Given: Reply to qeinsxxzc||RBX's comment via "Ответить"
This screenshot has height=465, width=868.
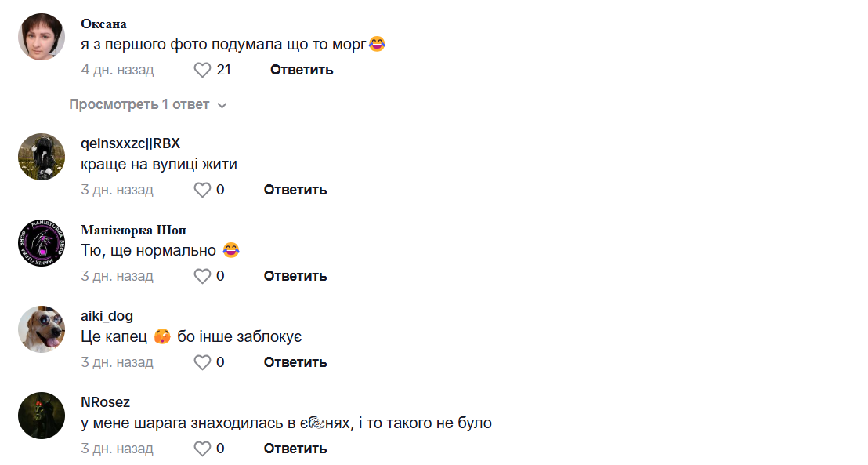Looking at the screenshot, I should pos(295,190).
